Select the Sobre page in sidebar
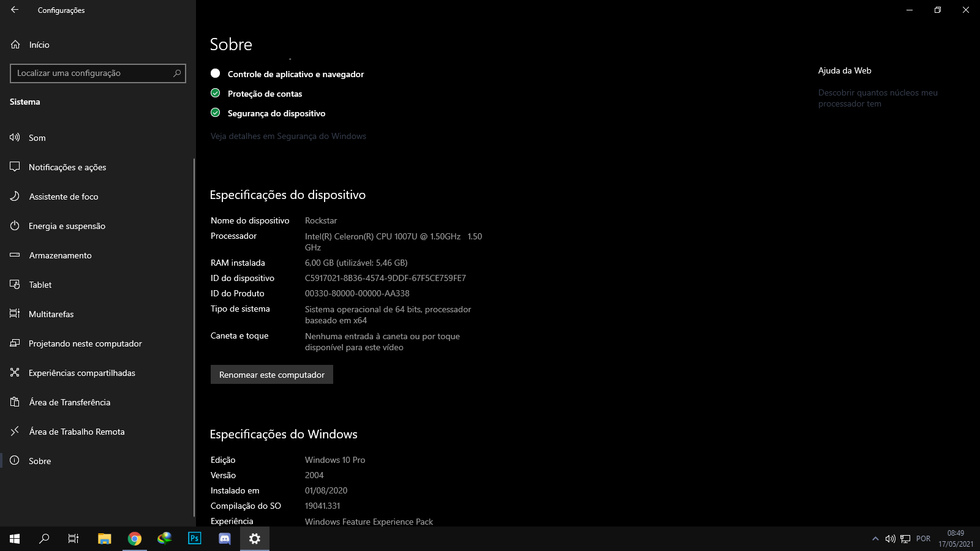This screenshot has width=980, height=551. pos(98,461)
